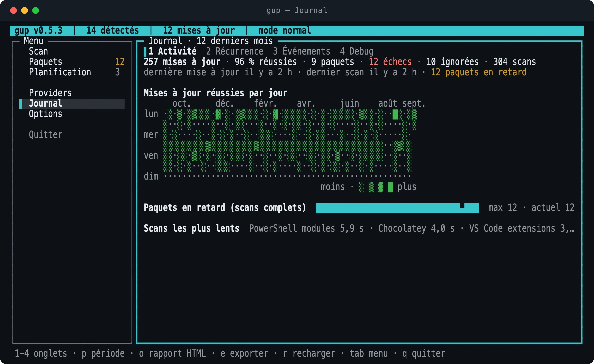Select Paquets in the menu
Image resolution: width=594 pixels, height=364 pixels.
tap(72, 62)
